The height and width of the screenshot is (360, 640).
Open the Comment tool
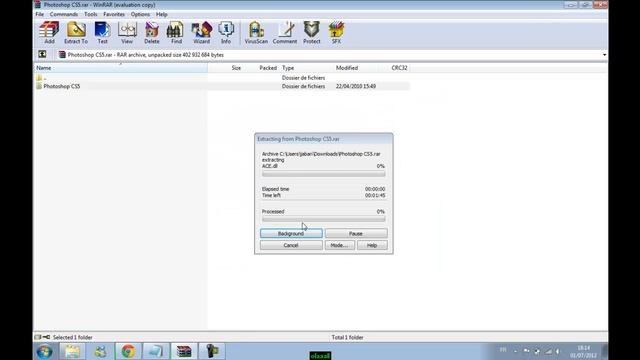285,33
